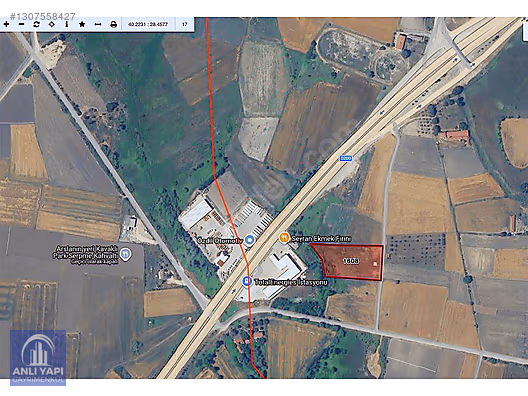Select the diamond locate tool
Viewport: 528px width, 396px height.
click(x=52, y=24)
